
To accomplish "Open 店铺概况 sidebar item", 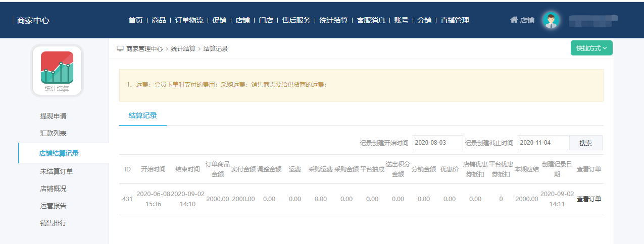I will (x=53, y=189).
